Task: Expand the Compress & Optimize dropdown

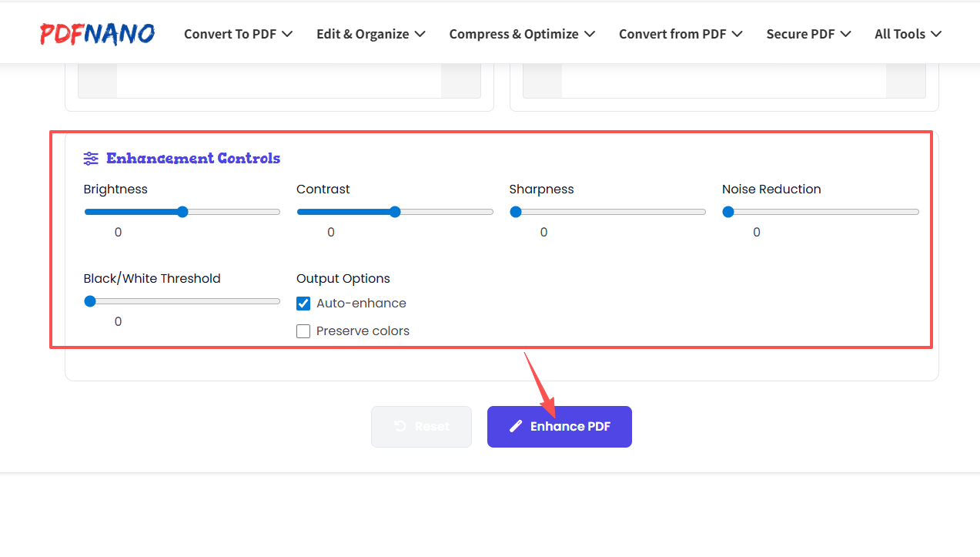Action: coord(522,34)
